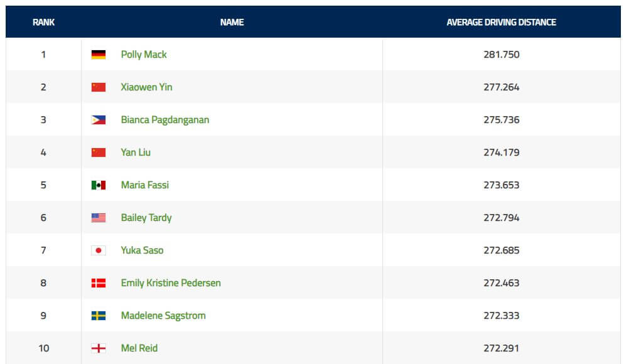Screen dimensions: 641x364
Task: Click the AVERAGE DRIVING DISTANCE column header
Action: point(502,23)
